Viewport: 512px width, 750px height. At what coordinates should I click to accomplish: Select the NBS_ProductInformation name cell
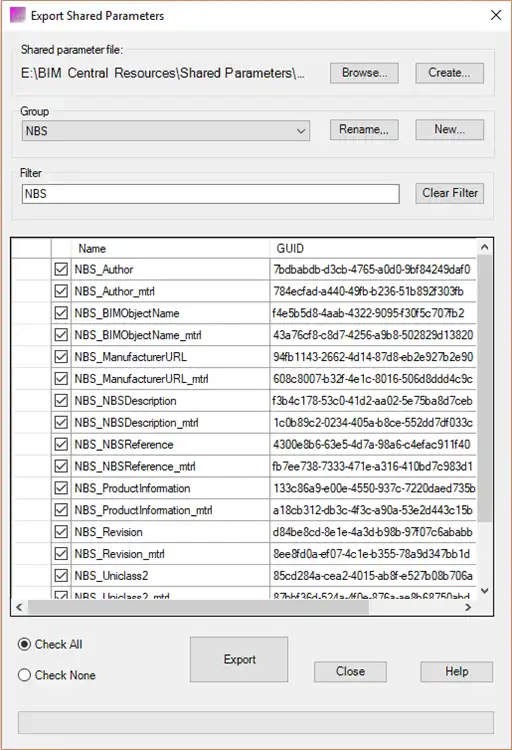(170, 488)
